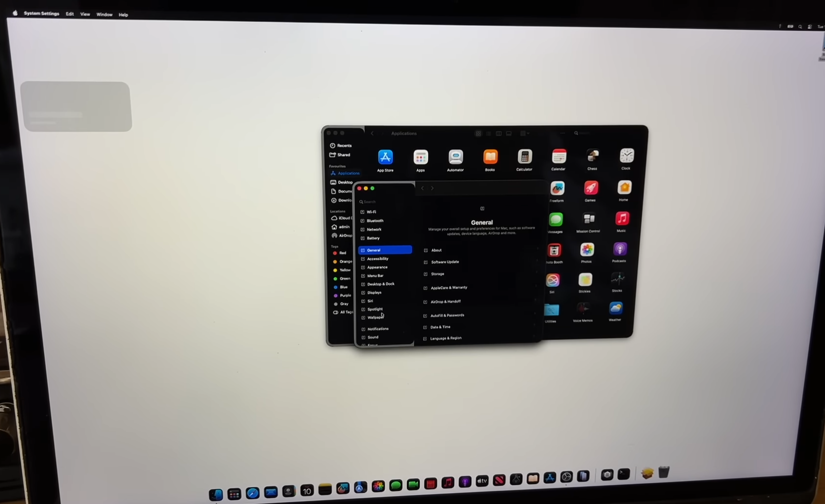Open the Stocks app icon
The image size is (825, 504).
[618, 279]
